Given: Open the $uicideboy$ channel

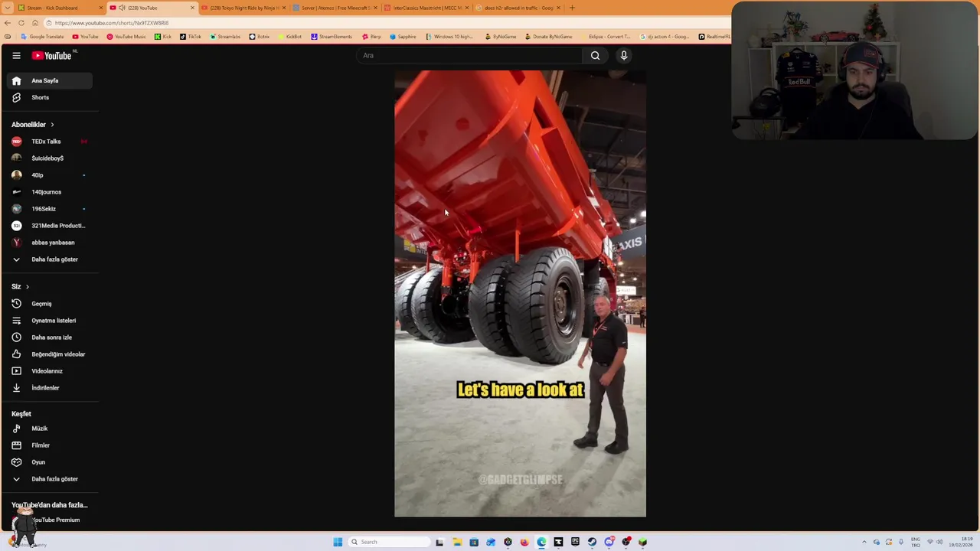Looking at the screenshot, I should point(49,158).
